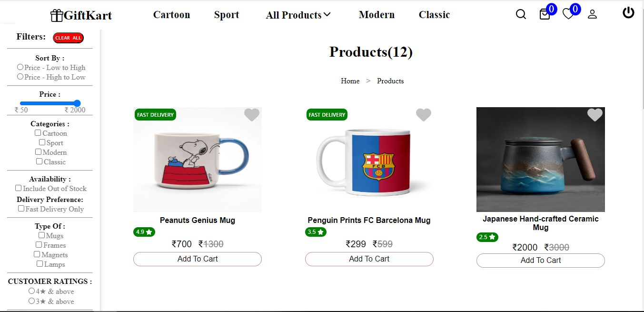Expand the All Products dropdown

pyautogui.click(x=298, y=15)
